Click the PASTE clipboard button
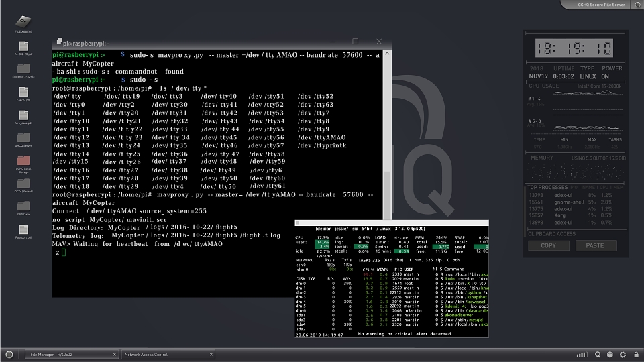 point(595,245)
